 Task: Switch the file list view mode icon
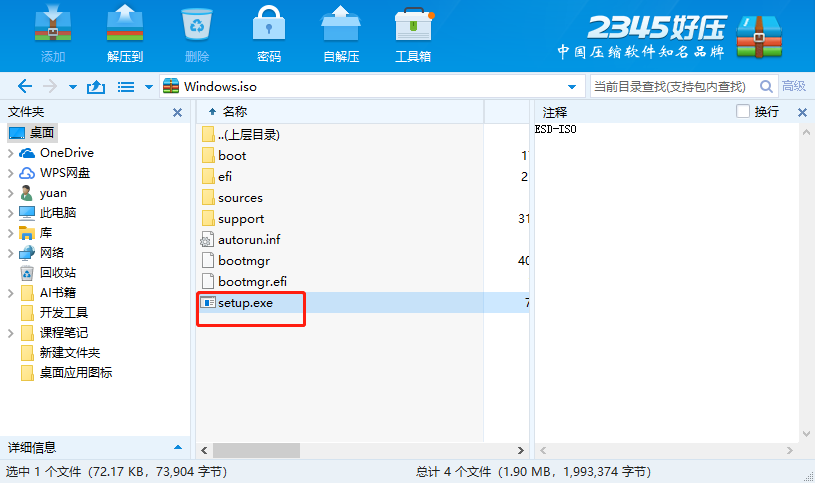(126, 87)
